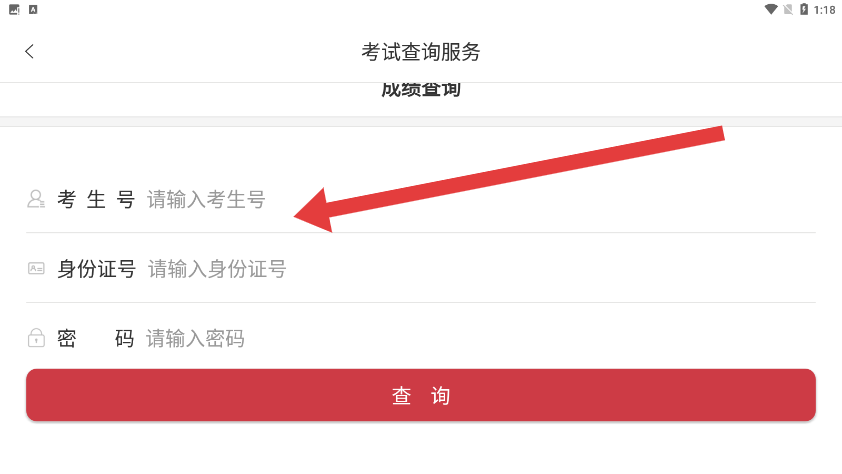
Task: Tap the 1:18 clock in status bar
Action: 824,10
